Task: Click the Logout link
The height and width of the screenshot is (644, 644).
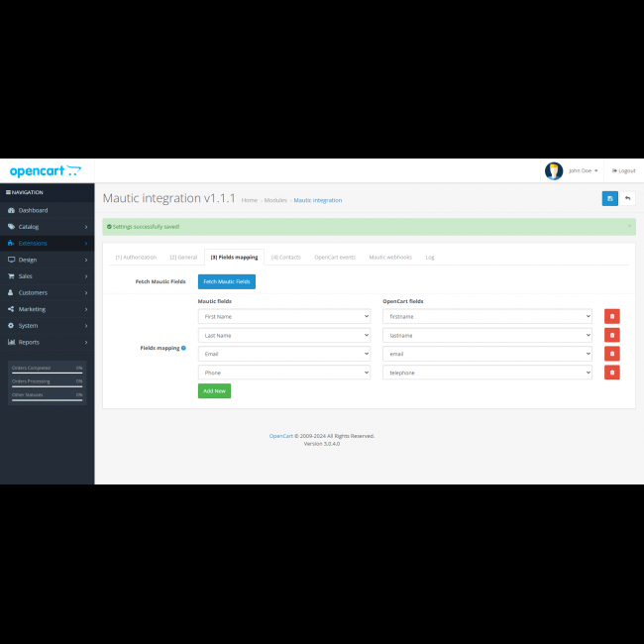Action: pyautogui.click(x=623, y=170)
